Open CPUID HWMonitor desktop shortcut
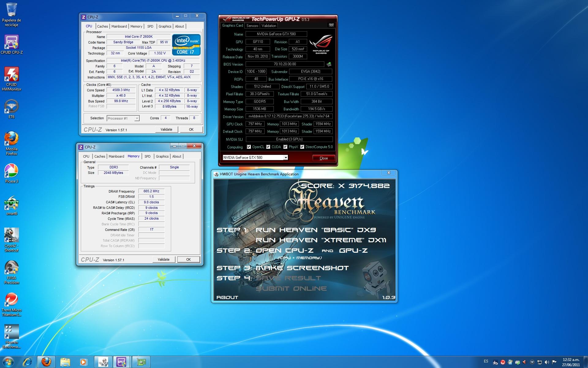The width and height of the screenshot is (588, 368). [x=11, y=79]
